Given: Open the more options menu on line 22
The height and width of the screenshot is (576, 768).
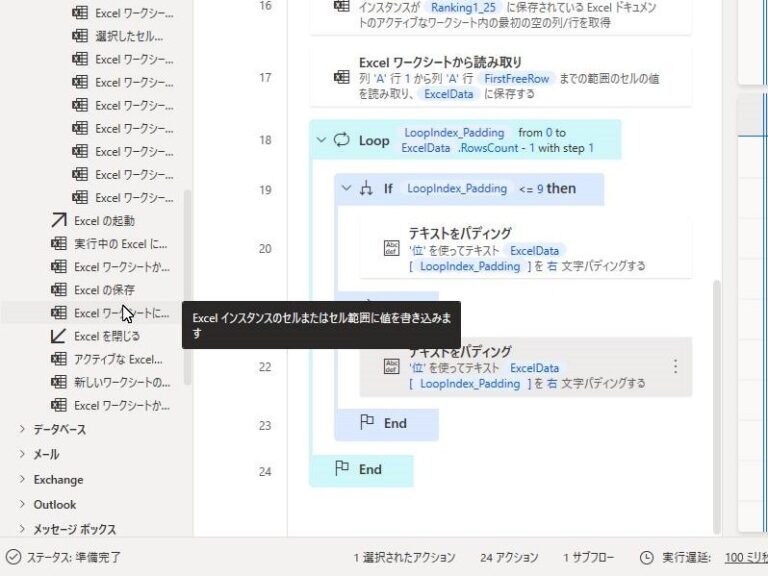Looking at the screenshot, I should (x=675, y=366).
